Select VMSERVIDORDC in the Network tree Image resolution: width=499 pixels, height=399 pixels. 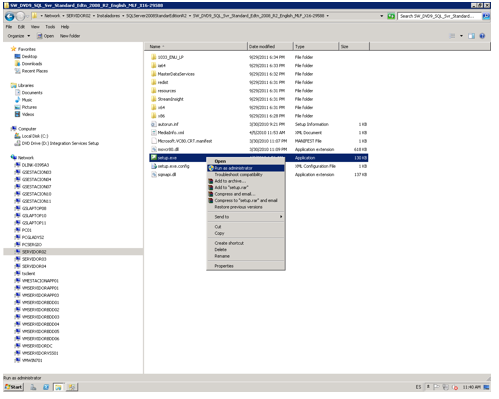37,346
